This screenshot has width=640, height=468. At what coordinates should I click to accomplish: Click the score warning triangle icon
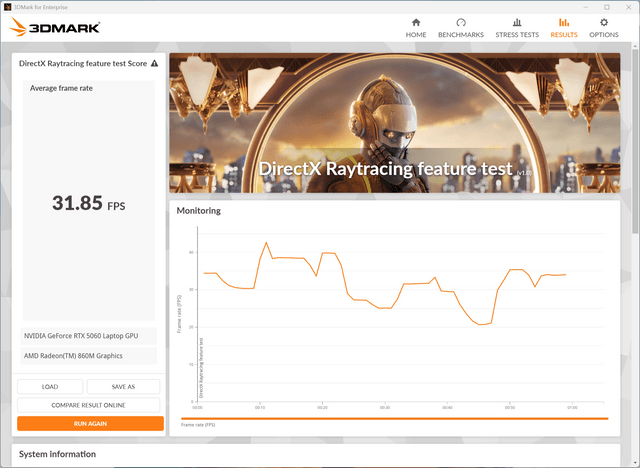(154, 64)
